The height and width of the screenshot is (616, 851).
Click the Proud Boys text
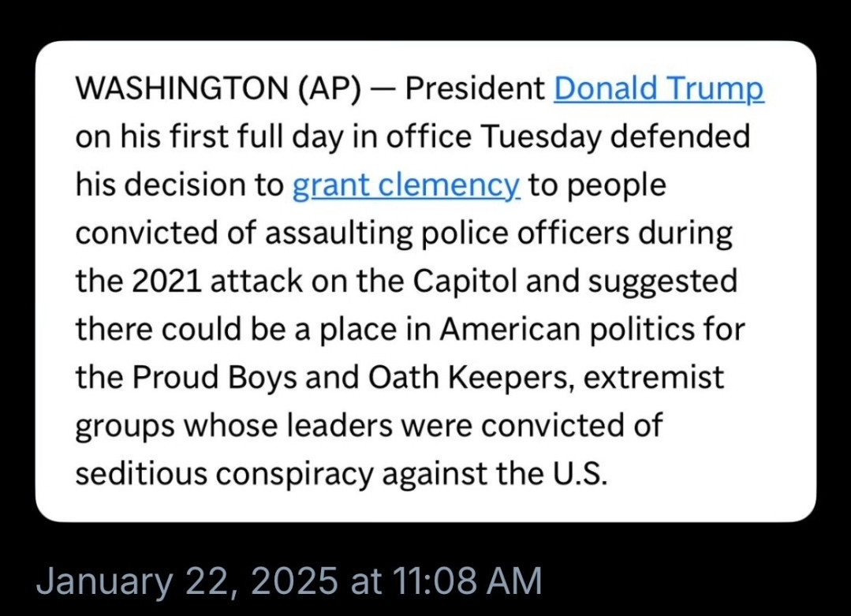coord(215,379)
